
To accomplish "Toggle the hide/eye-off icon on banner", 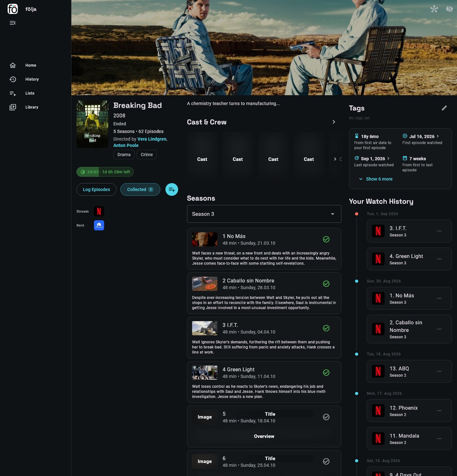I will point(449,9).
